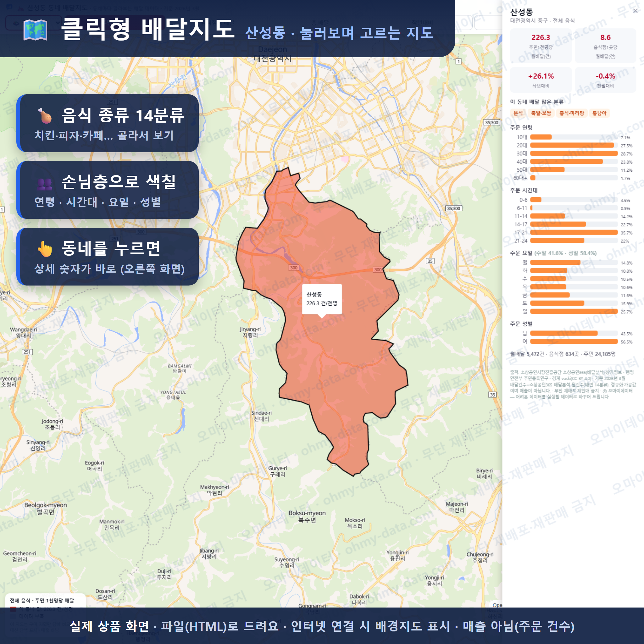
Task: Click the 251 route shield below Wangdae-ri
Action: pos(27,352)
